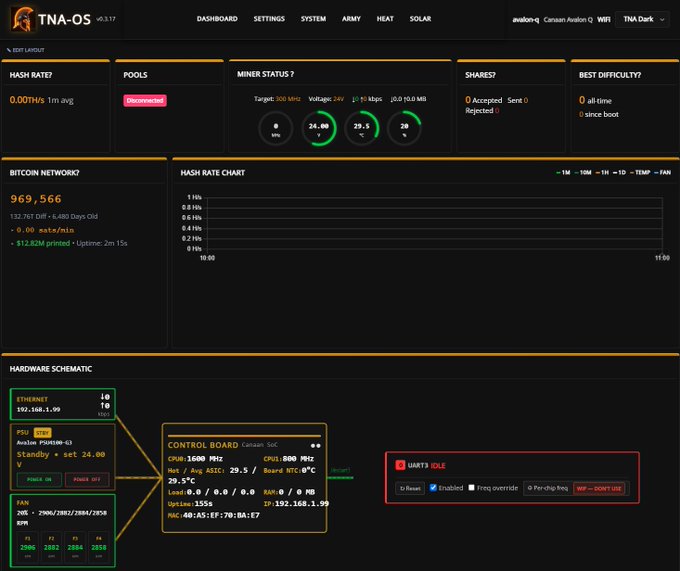Click the PSU Power On button
Image resolution: width=680 pixels, height=571 pixels.
[x=39, y=480]
